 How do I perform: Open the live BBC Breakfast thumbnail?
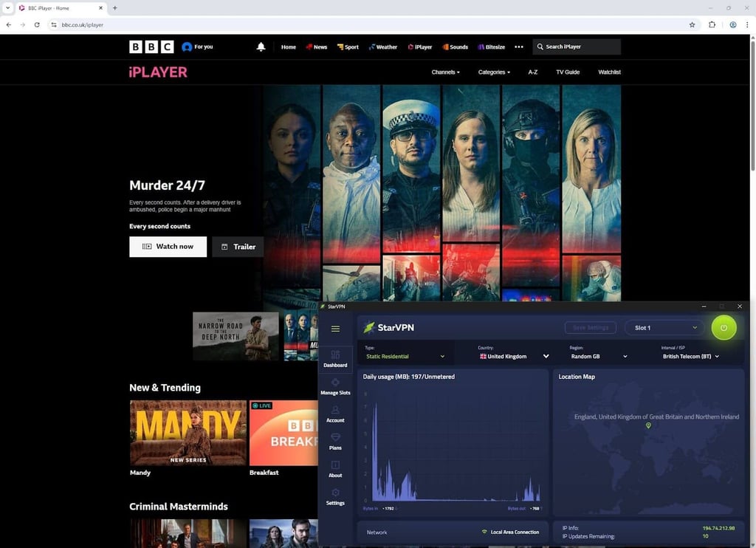[x=283, y=433]
